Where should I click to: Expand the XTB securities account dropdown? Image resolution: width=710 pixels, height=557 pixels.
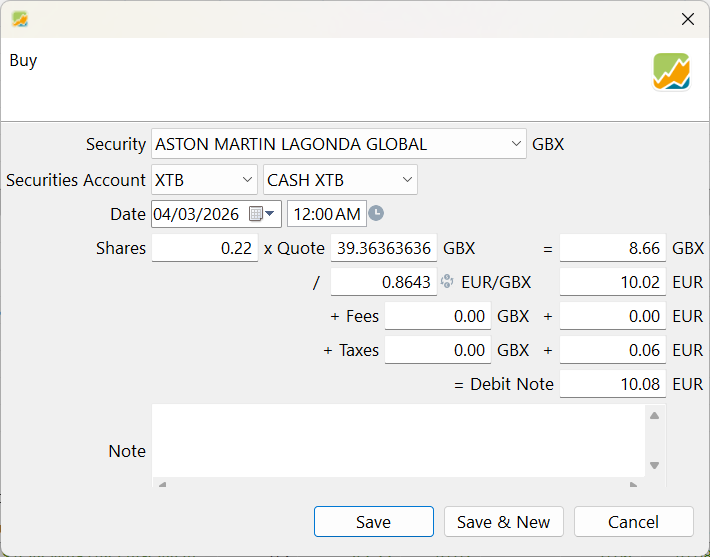pyautogui.click(x=248, y=180)
